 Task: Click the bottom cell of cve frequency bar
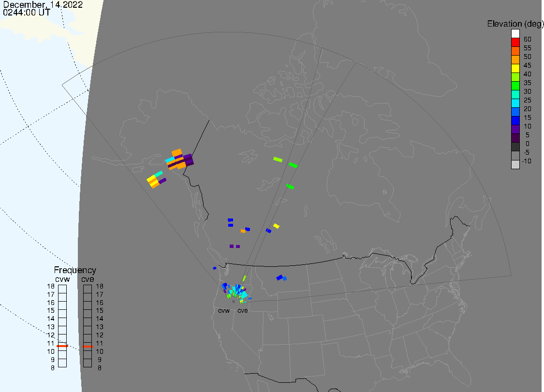tap(88, 363)
